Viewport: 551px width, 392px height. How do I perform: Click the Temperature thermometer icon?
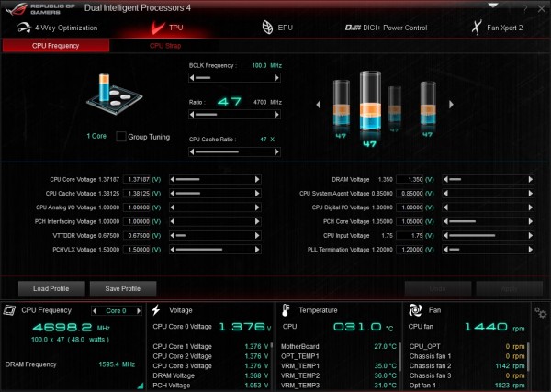click(x=286, y=310)
